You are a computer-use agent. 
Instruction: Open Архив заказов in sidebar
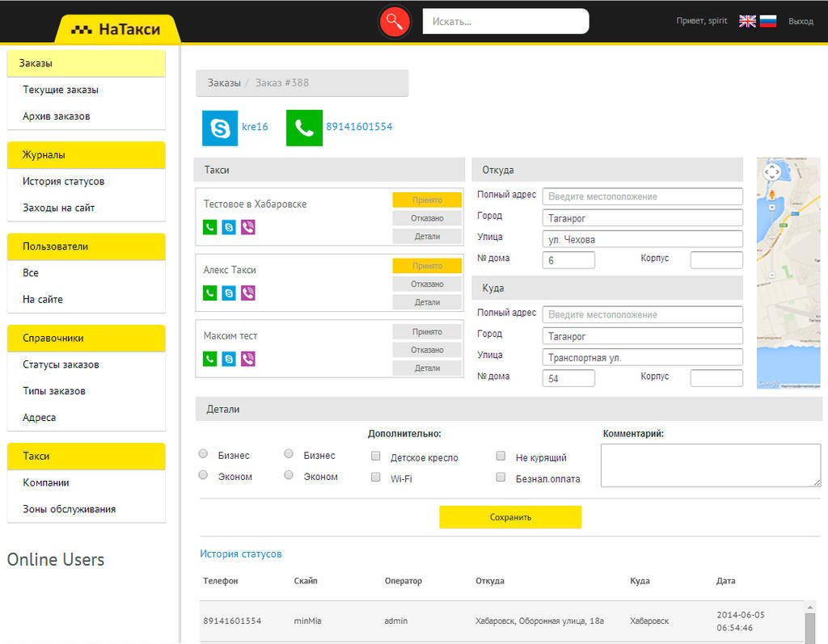(57, 116)
